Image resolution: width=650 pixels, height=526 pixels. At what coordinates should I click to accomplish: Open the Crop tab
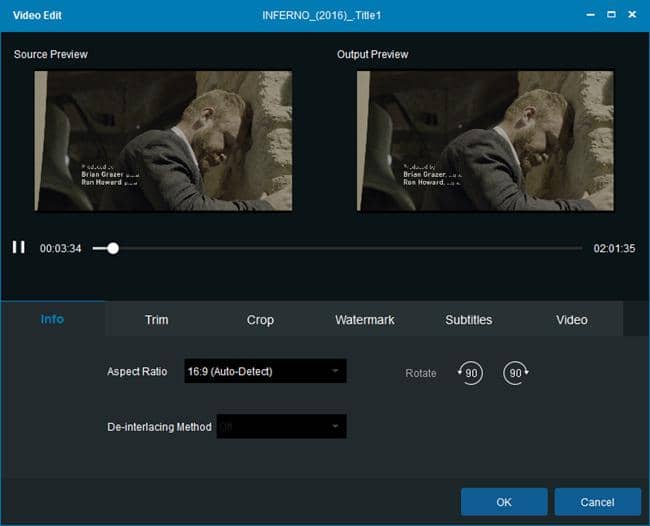(x=260, y=320)
